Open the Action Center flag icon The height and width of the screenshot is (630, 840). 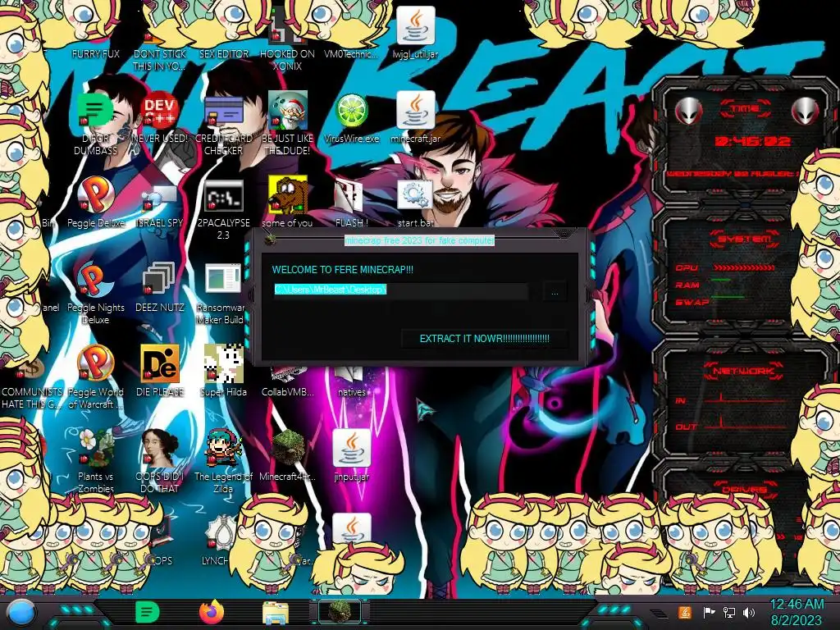pyautogui.click(x=709, y=612)
